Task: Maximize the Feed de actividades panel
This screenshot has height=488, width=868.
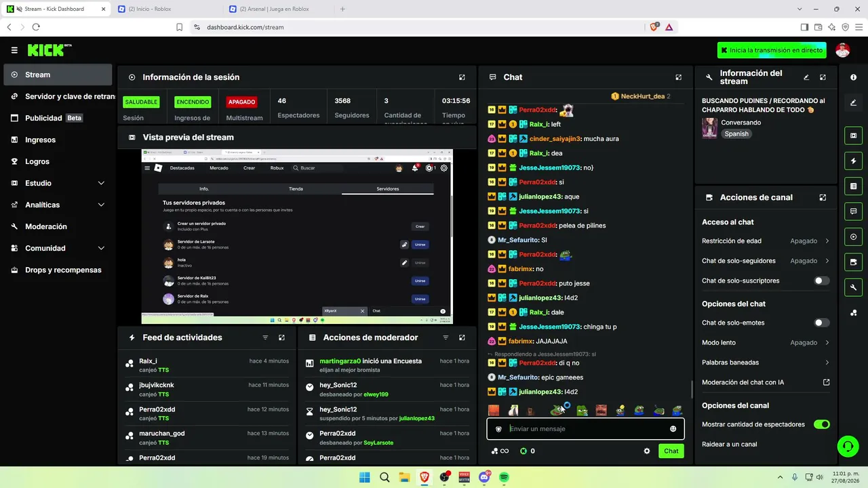Action: click(x=281, y=338)
